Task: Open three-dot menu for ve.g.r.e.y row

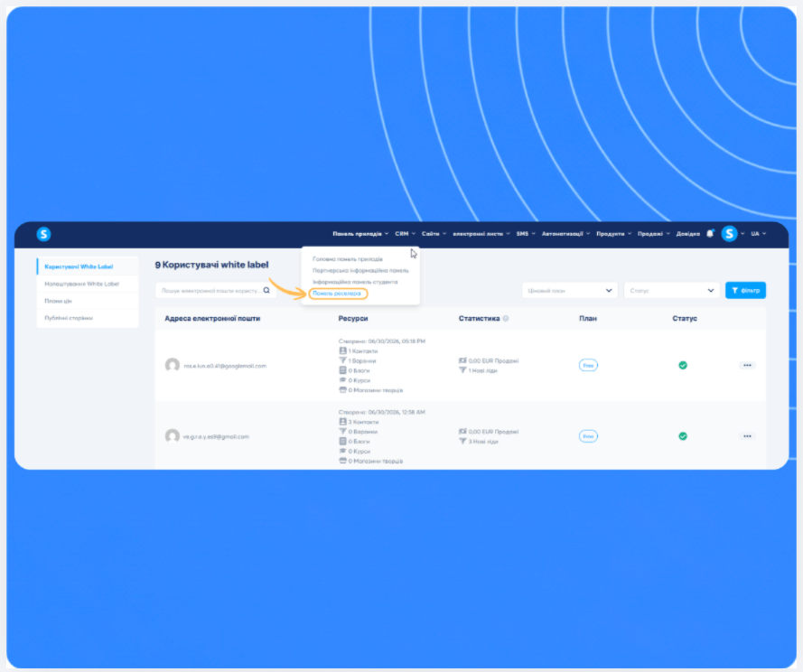Action: (x=747, y=436)
